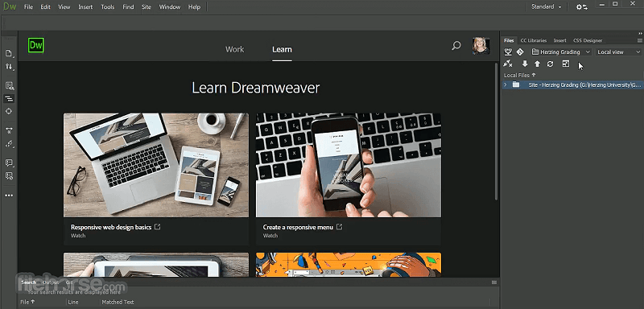Click Git repository diamond icon

[520, 51]
